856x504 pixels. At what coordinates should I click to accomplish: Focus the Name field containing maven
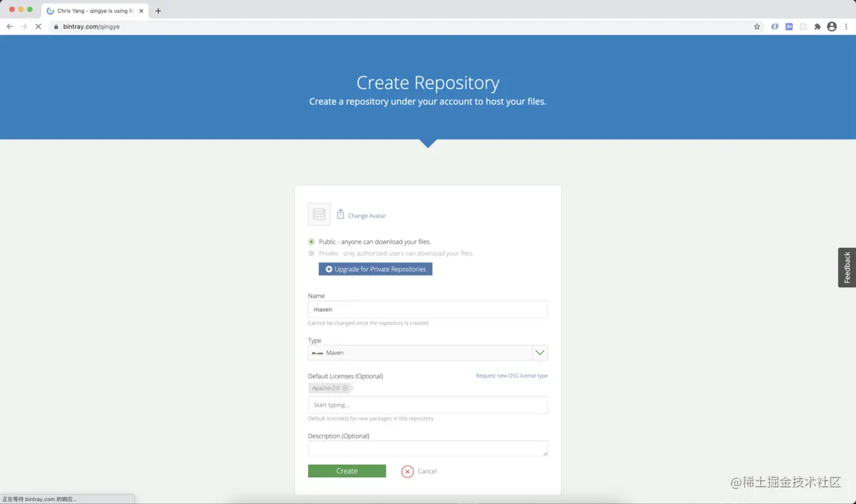click(428, 309)
